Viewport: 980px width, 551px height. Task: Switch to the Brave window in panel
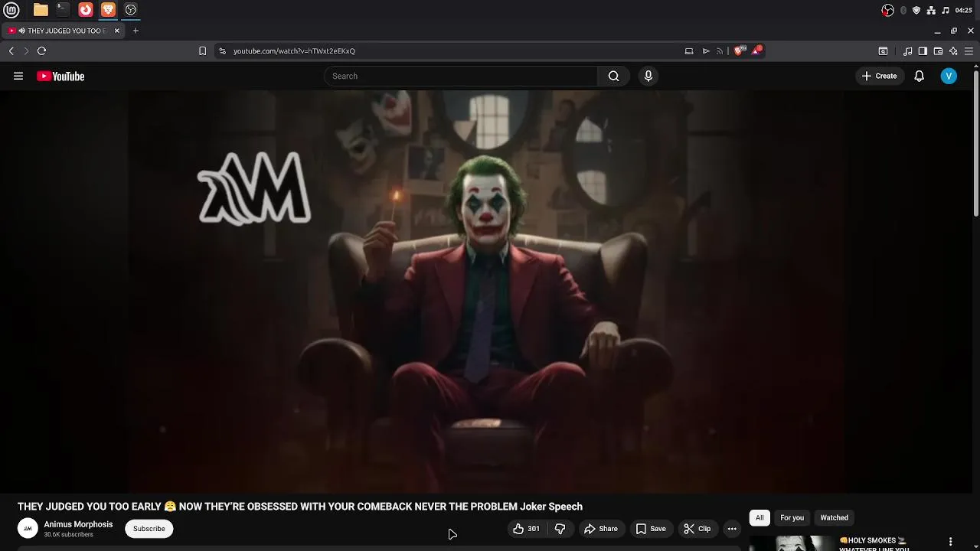(108, 10)
